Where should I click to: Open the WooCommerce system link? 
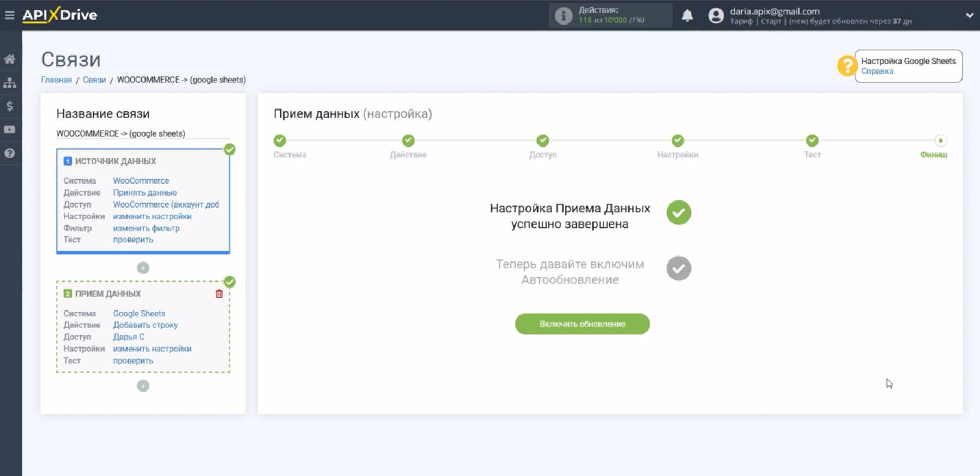[141, 180]
